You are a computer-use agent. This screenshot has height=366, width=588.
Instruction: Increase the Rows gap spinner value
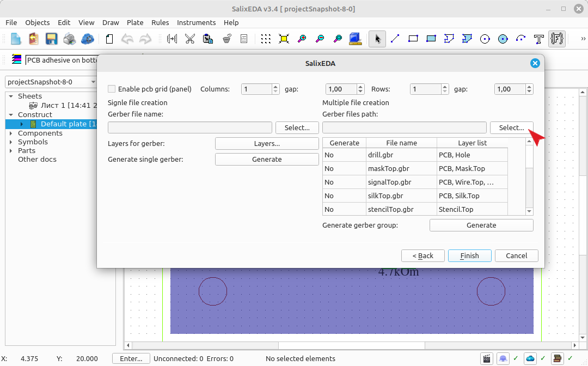(529, 87)
